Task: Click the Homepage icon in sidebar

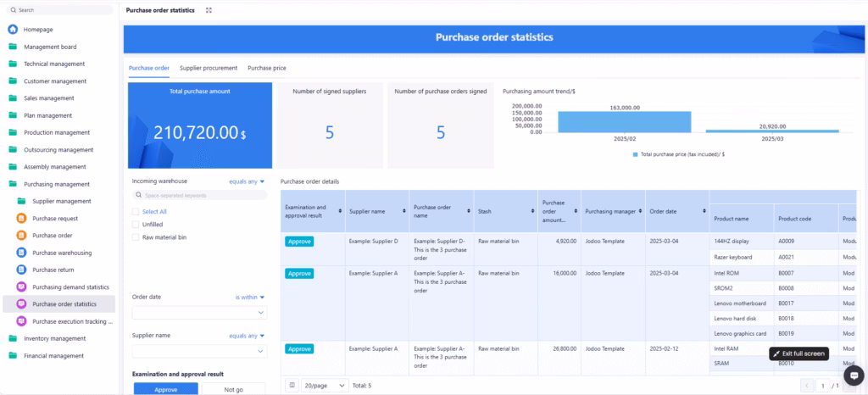Action: [x=13, y=29]
